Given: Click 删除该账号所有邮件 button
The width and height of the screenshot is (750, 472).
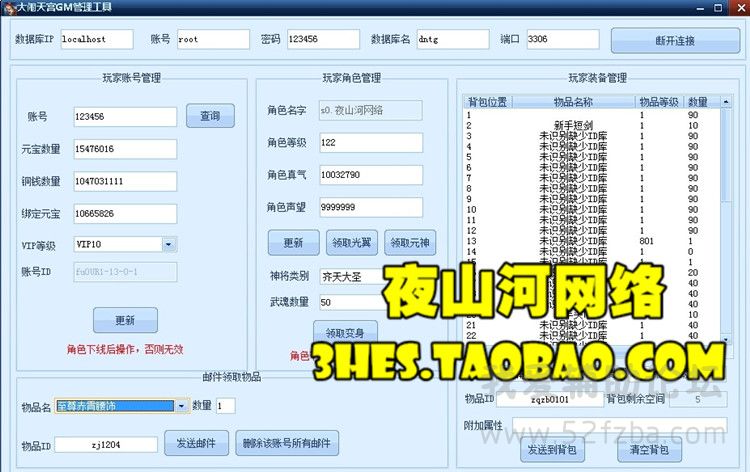Looking at the screenshot, I should (x=287, y=443).
